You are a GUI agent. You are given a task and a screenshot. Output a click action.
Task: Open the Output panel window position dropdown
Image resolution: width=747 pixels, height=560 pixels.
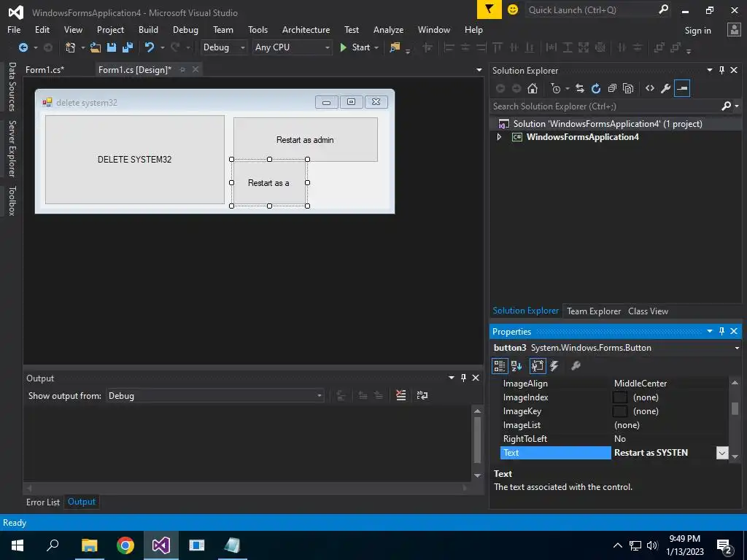click(451, 378)
